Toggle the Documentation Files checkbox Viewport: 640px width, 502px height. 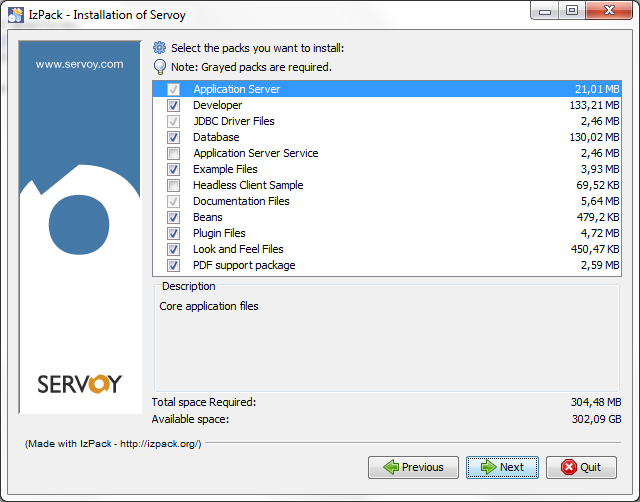(173, 201)
